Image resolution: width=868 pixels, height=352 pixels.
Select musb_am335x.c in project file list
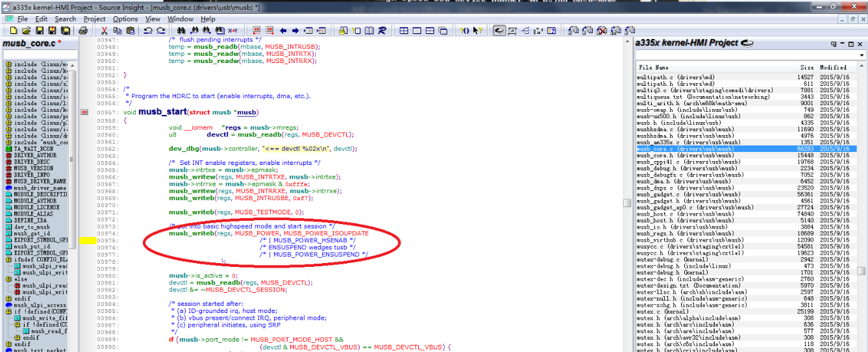[746, 142]
